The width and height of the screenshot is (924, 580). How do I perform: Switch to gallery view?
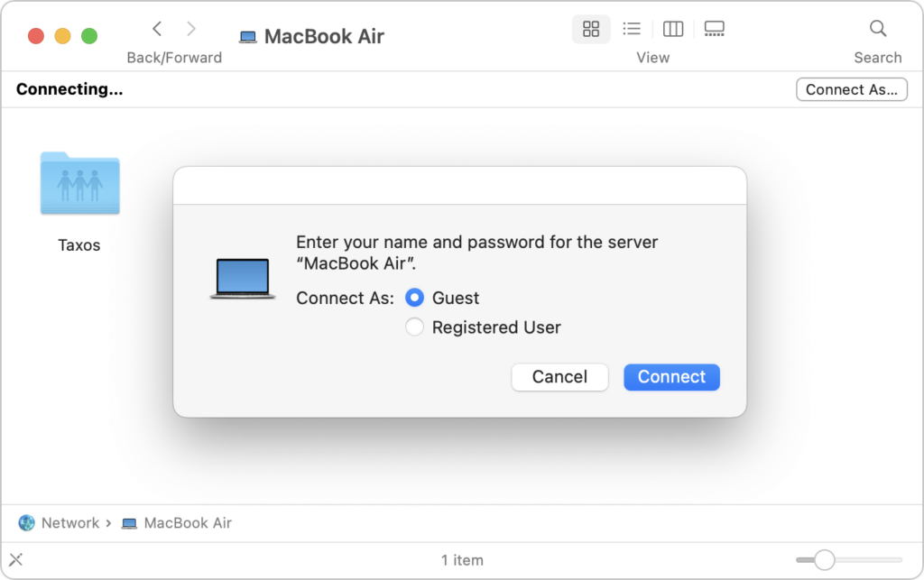(715, 29)
